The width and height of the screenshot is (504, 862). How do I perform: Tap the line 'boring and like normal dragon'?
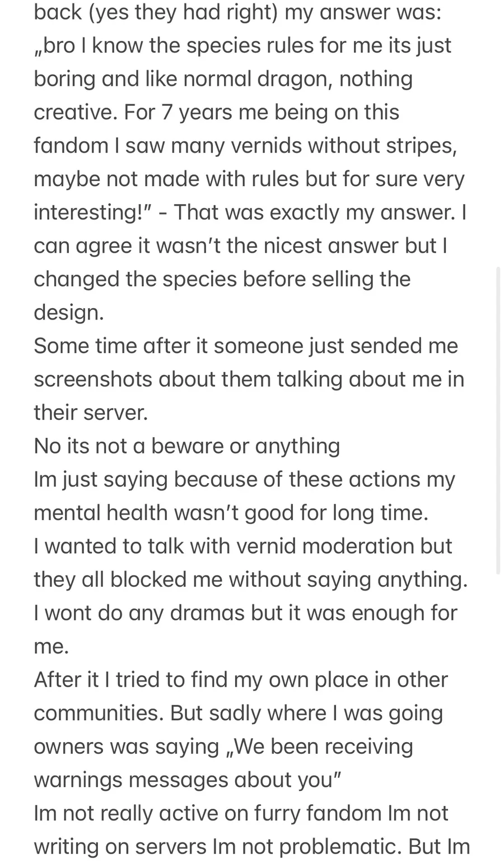223,79
